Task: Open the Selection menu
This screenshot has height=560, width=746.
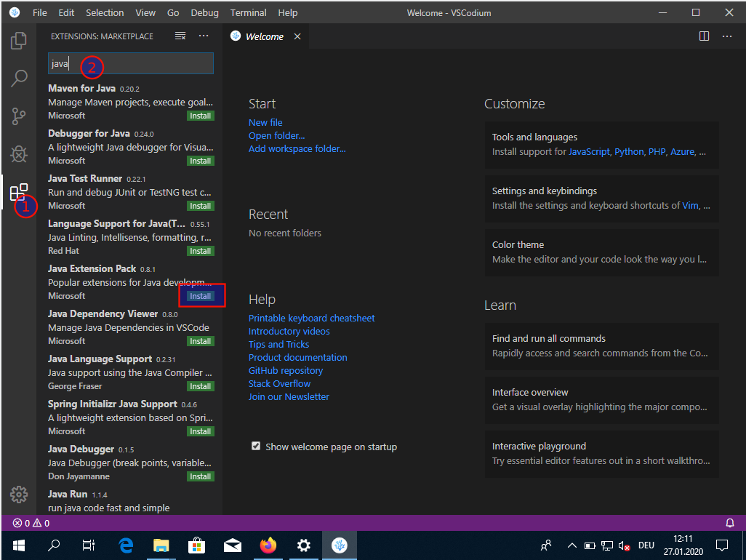Action: click(x=105, y=13)
